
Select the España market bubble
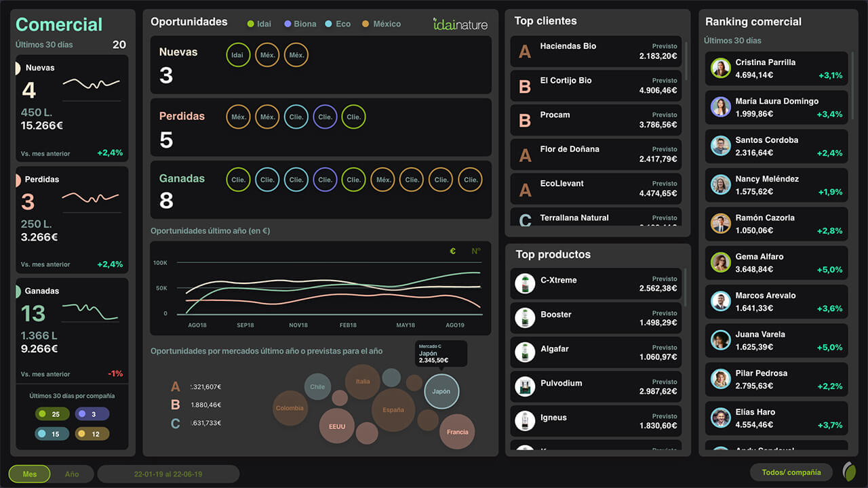393,409
